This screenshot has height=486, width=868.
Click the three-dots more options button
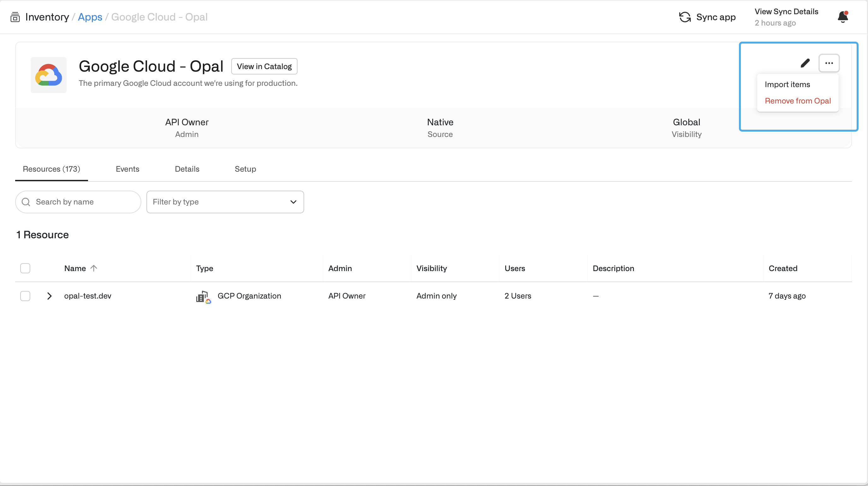point(829,63)
